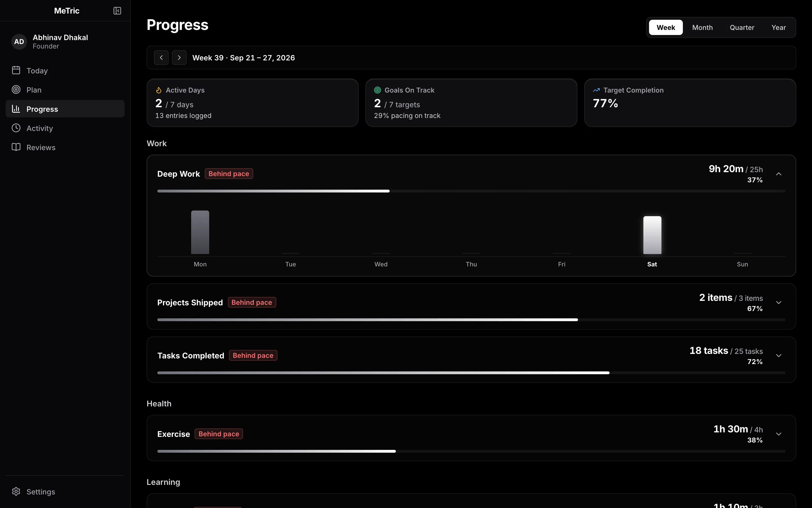Click the Mon day label
Viewport: 812px width, 508px height.
(200, 264)
